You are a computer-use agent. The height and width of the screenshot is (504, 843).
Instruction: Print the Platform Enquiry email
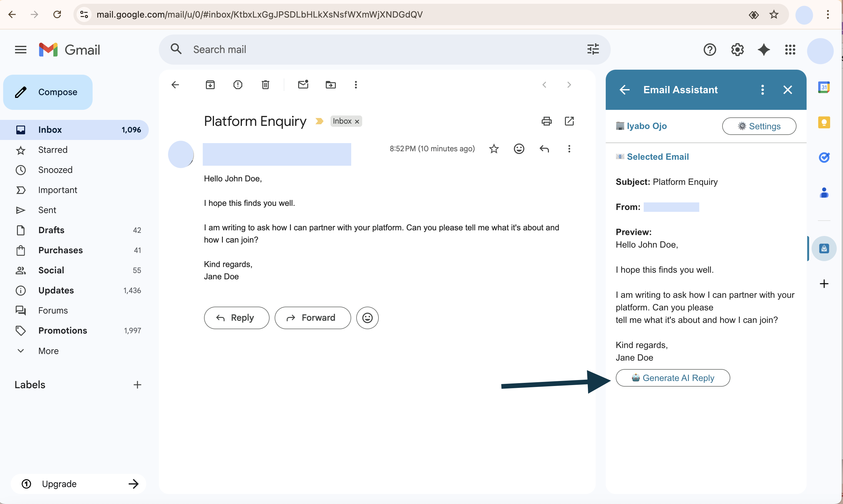546,121
